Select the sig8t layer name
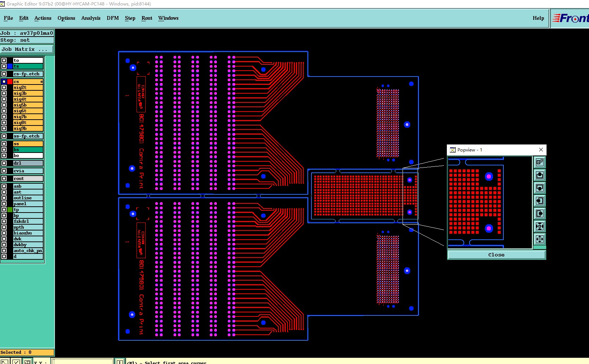This screenshot has width=589, height=364. tap(28, 123)
